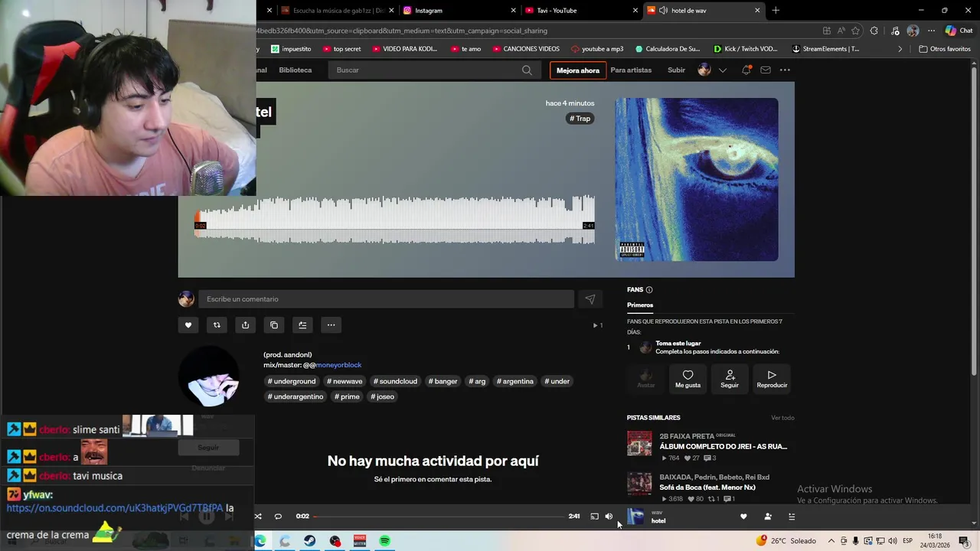The width and height of the screenshot is (980, 551).
Task: Click the Reproducir fan step button
Action: tap(772, 378)
